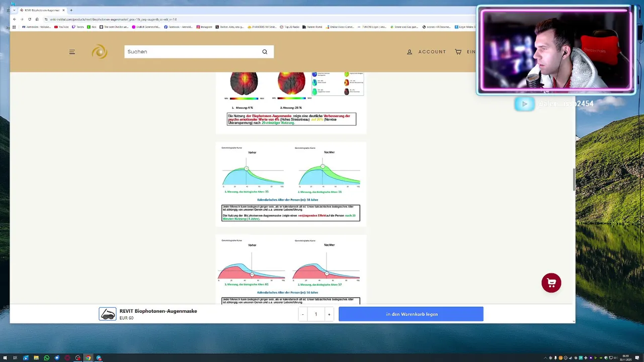The image size is (644, 362).
Task: Click the browser forward arrow
Action: coord(22,19)
